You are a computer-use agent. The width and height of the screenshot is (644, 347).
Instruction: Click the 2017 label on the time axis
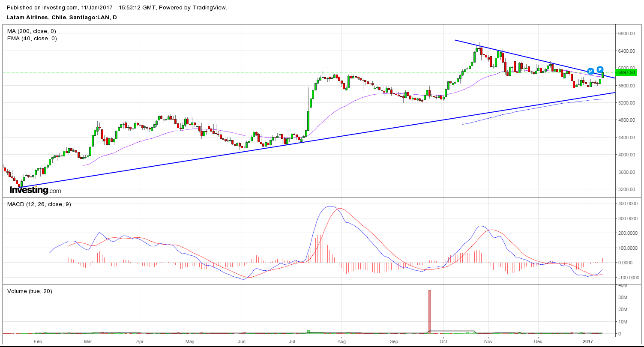tap(588, 342)
